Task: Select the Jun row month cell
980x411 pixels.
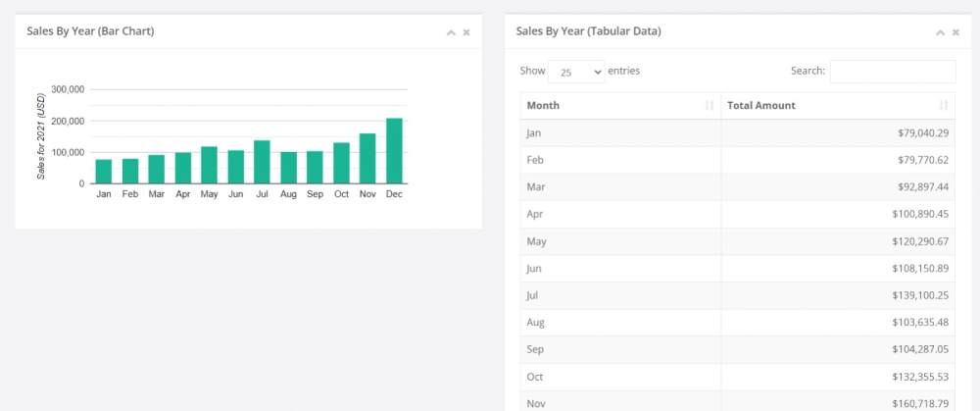Action: [620, 269]
